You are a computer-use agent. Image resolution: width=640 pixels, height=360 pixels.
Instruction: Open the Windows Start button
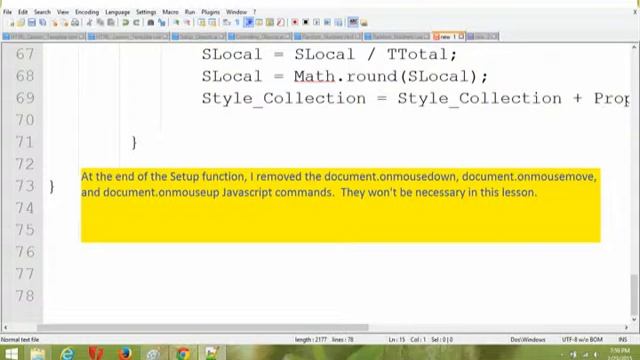11,353
